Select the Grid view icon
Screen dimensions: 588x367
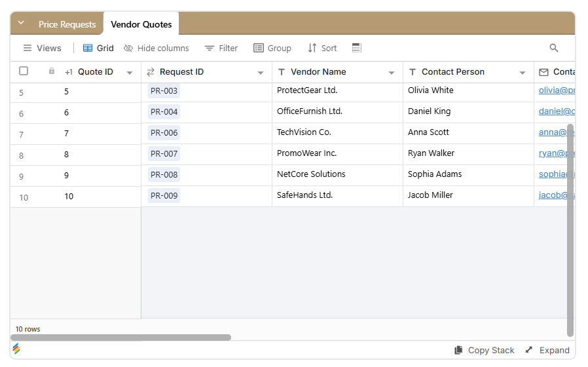(x=88, y=48)
